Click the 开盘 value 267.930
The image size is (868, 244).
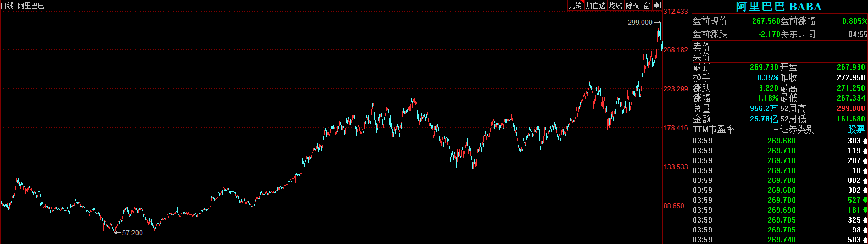(851, 67)
